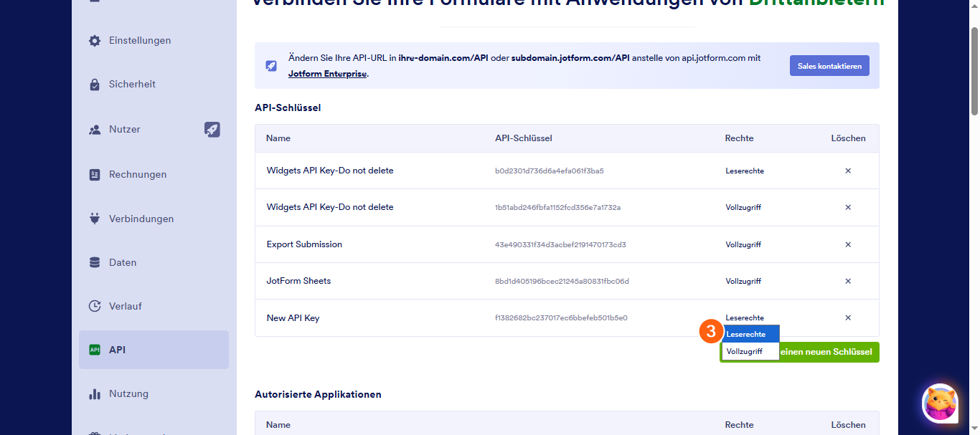
Task: Delete the Widgets API Key ending 1732a
Action: coord(848,207)
